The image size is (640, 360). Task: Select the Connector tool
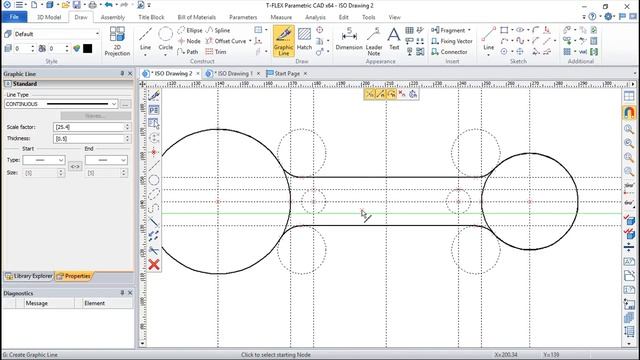[449, 52]
